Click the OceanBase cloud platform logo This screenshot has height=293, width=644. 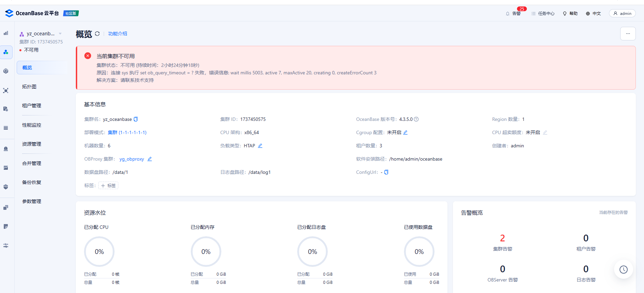[x=32, y=13]
